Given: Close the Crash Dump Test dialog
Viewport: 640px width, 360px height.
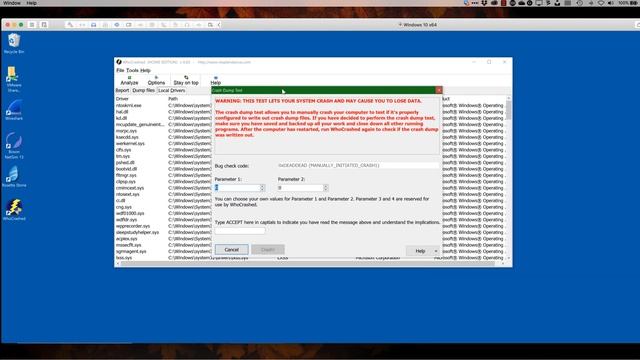Looking at the screenshot, I should click(439, 90).
